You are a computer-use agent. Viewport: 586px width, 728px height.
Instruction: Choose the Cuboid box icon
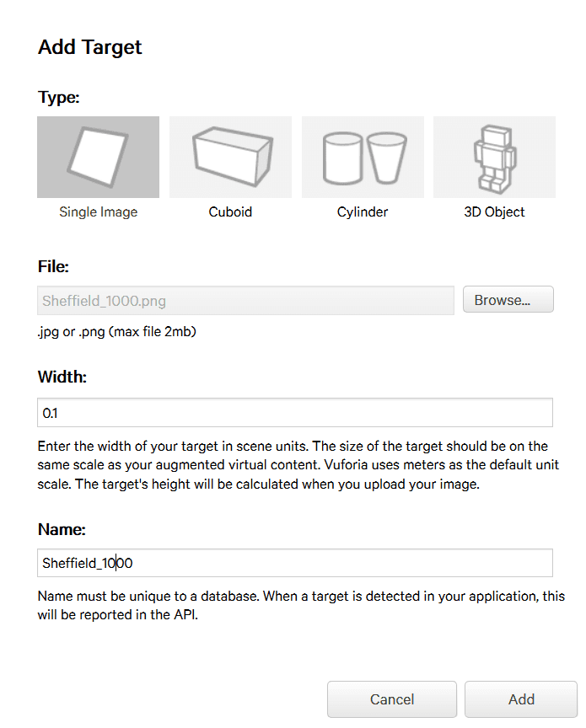tap(230, 157)
